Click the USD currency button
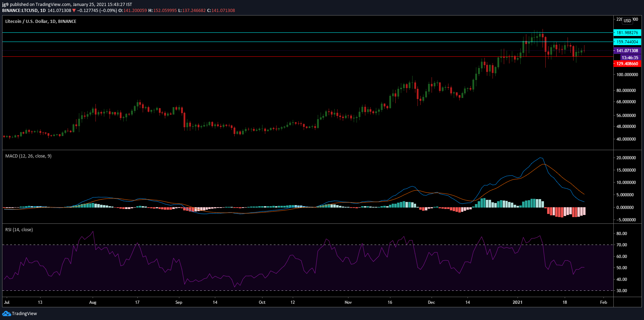The height and width of the screenshot is (320, 644). point(627,21)
